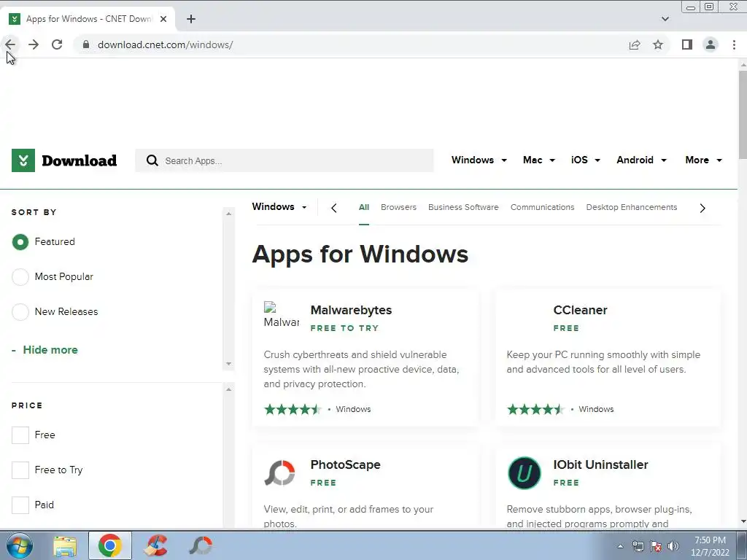This screenshot has width=747, height=560.
Task: Open the Action Center flag icon
Action: [x=656, y=546]
